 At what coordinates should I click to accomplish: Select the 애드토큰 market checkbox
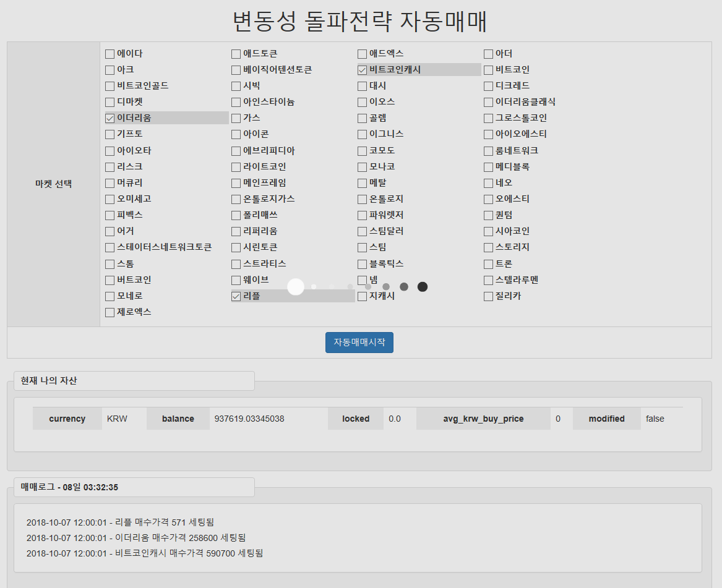(236, 54)
